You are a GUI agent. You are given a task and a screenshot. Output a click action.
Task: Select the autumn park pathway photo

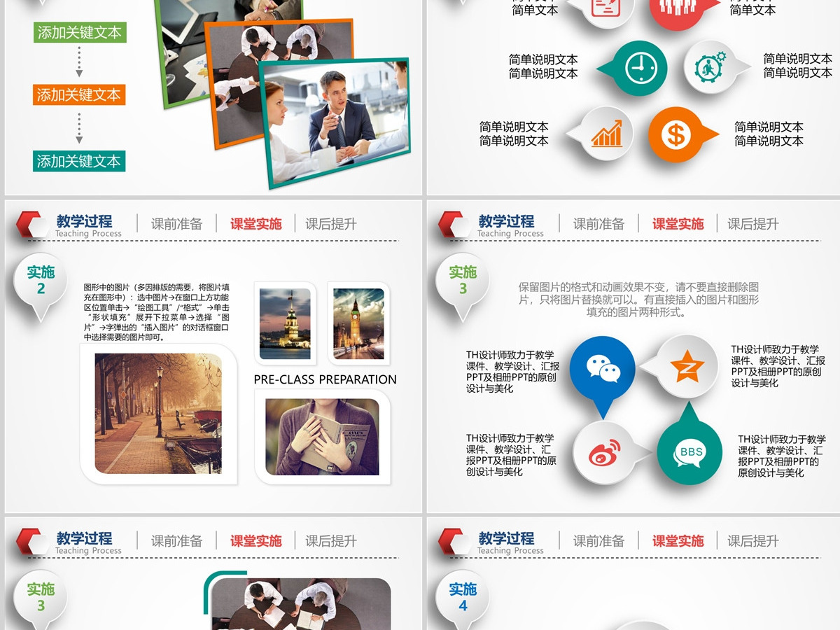[158, 413]
